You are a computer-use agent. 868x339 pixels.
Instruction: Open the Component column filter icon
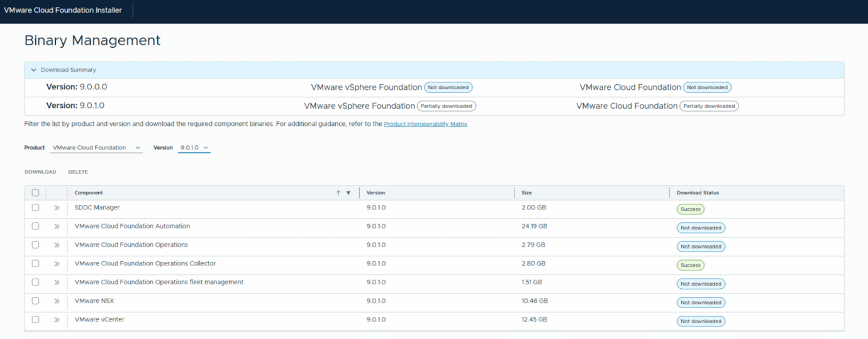(x=348, y=193)
